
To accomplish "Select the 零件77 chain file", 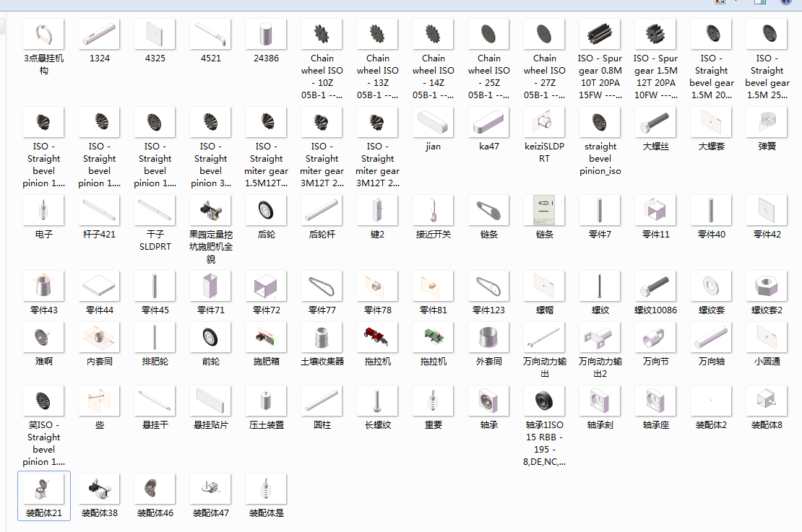I will point(322,286).
